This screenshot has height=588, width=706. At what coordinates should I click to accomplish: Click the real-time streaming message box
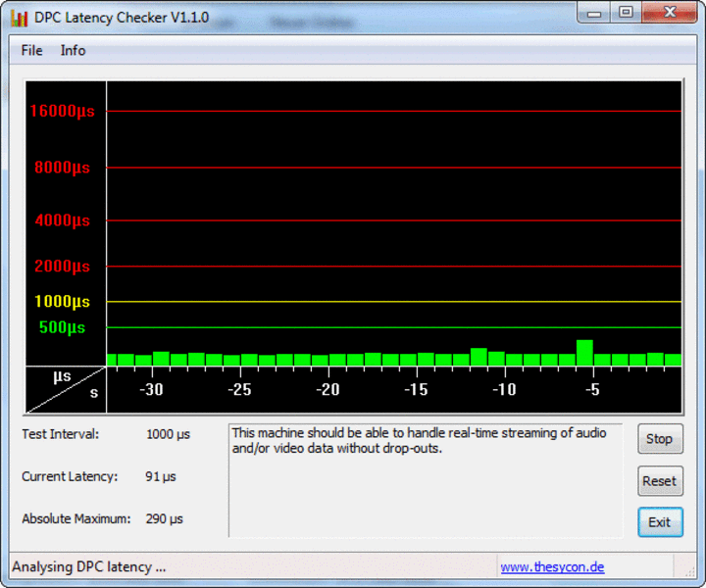[426, 480]
